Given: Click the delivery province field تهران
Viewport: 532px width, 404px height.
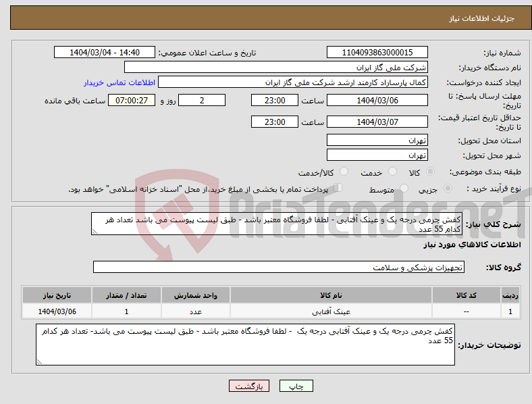Looking at the screenshot, I should (377, 140).
